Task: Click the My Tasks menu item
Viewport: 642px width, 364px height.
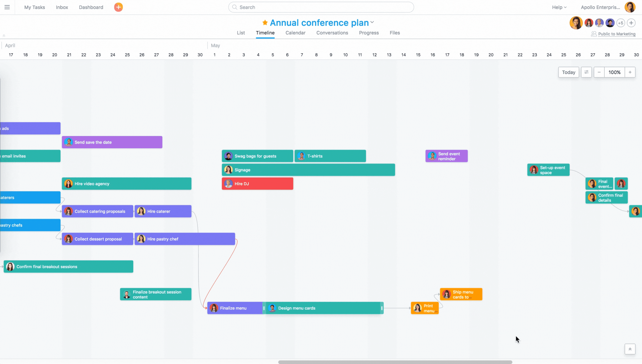Action: click(34, 7)
